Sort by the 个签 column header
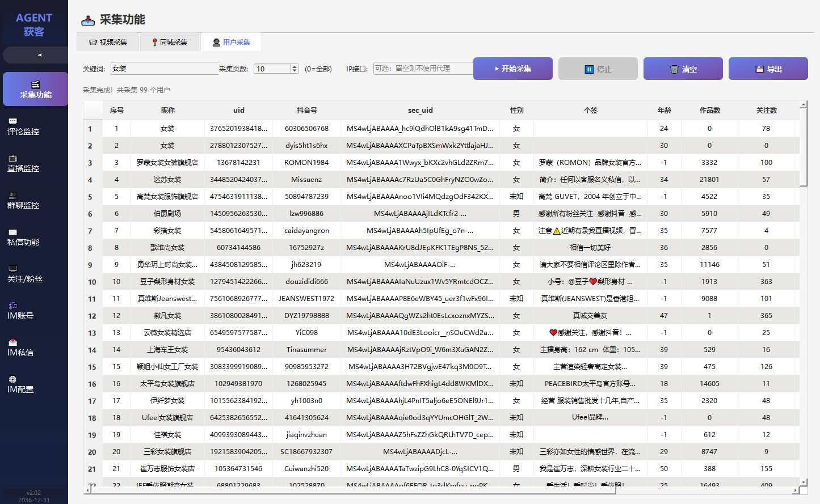 coord(591,111)
